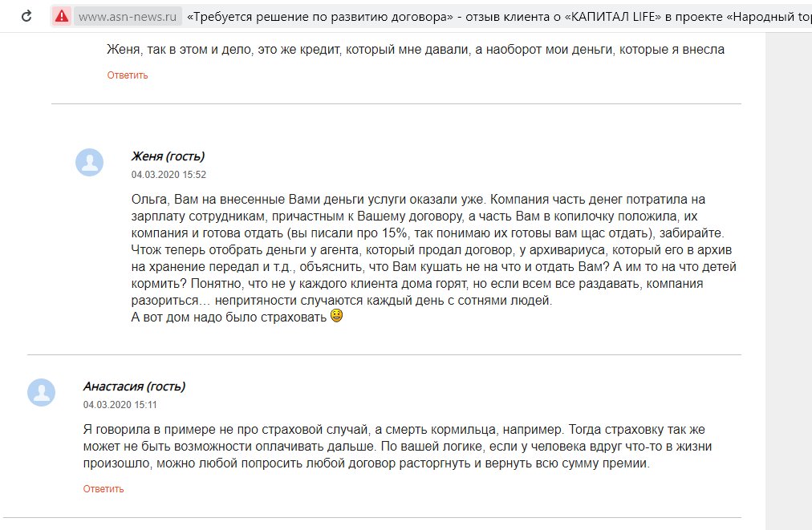The width and height of the screenshot is (812, 530).
Task: Open the Анастасия (гость) author name
Action: (134, 386)
